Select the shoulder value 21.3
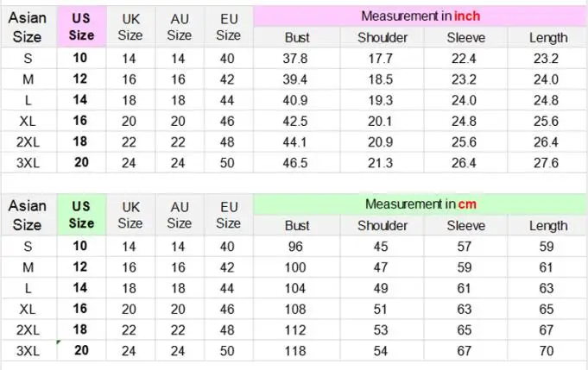The image size is (588, 370). (x=381, y=162)
